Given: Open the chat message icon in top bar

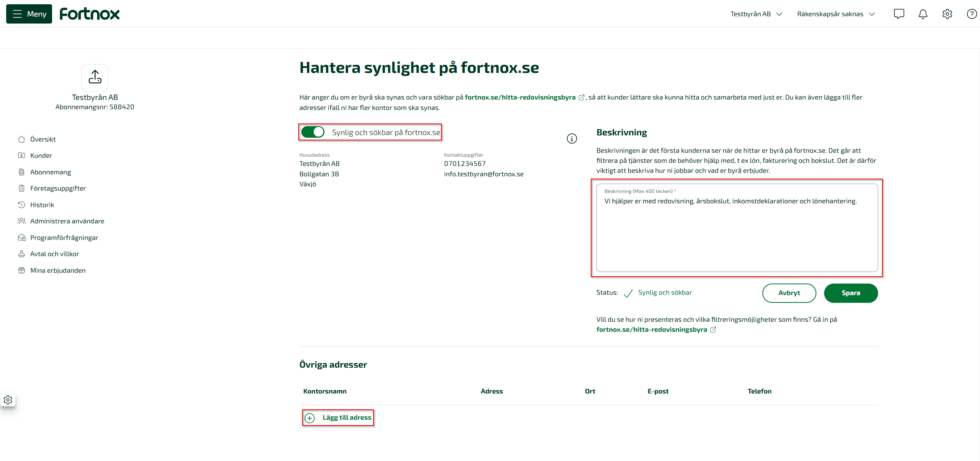Looking at the screenshot, I should [899, 14].
